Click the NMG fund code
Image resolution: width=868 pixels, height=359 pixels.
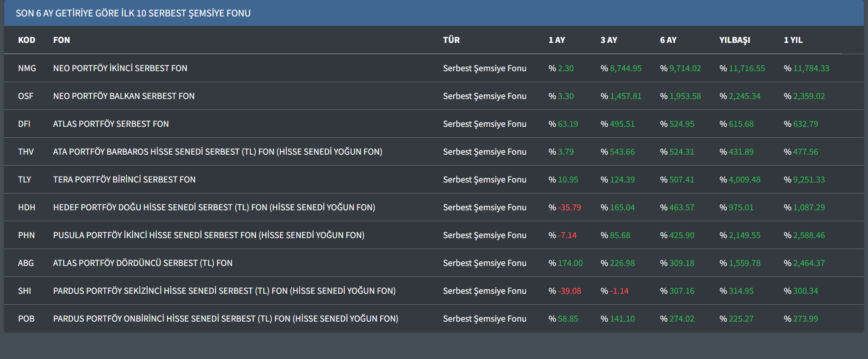point(27,68)
